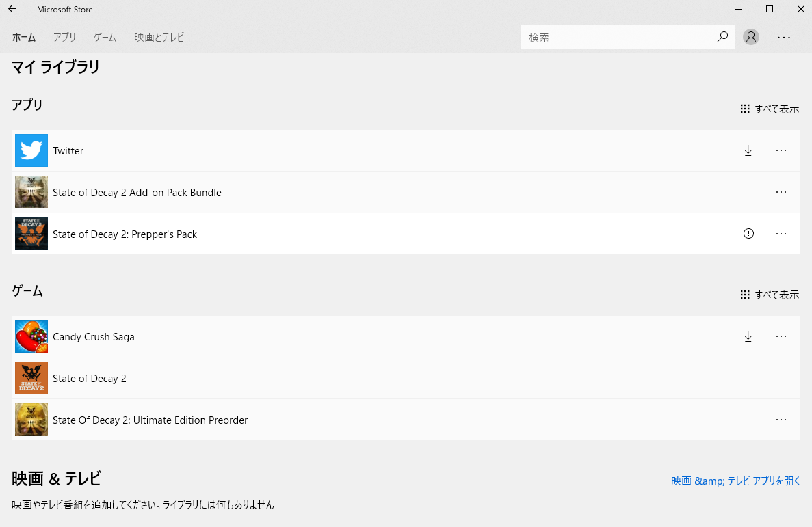Open more options for Candy Crush Saga

click(781, 336)
